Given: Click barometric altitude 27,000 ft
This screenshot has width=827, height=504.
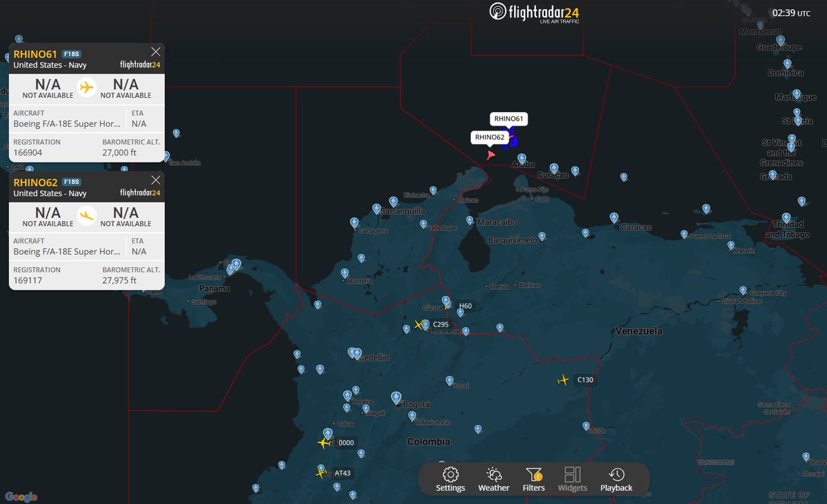Looking at the screenshot, I should (x=120, y=153).
